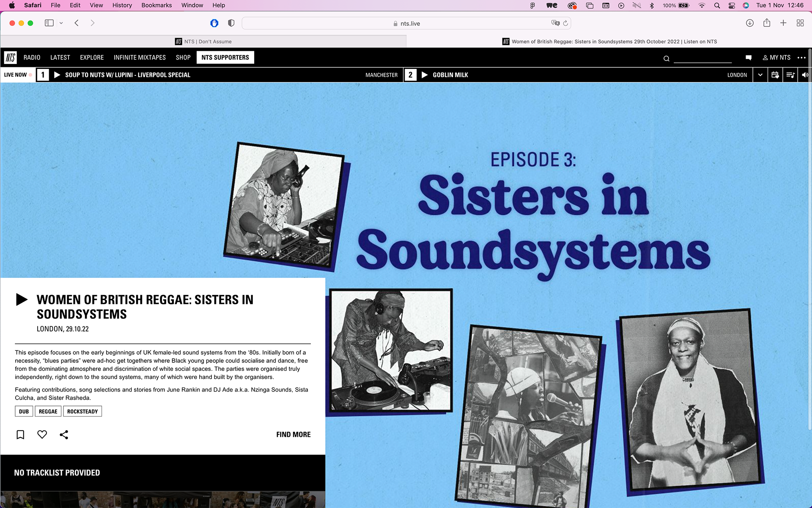812x508 pixels.
Task: Select the Women of British Reggae tab
Action: (x=609, y=41)
